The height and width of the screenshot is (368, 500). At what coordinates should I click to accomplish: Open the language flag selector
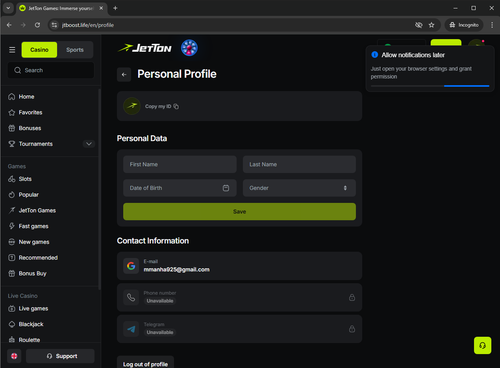(14, 356)
